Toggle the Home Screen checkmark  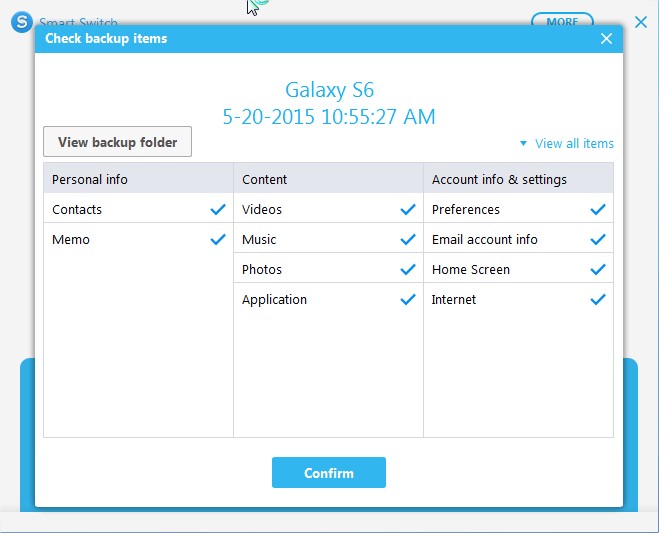598,269
